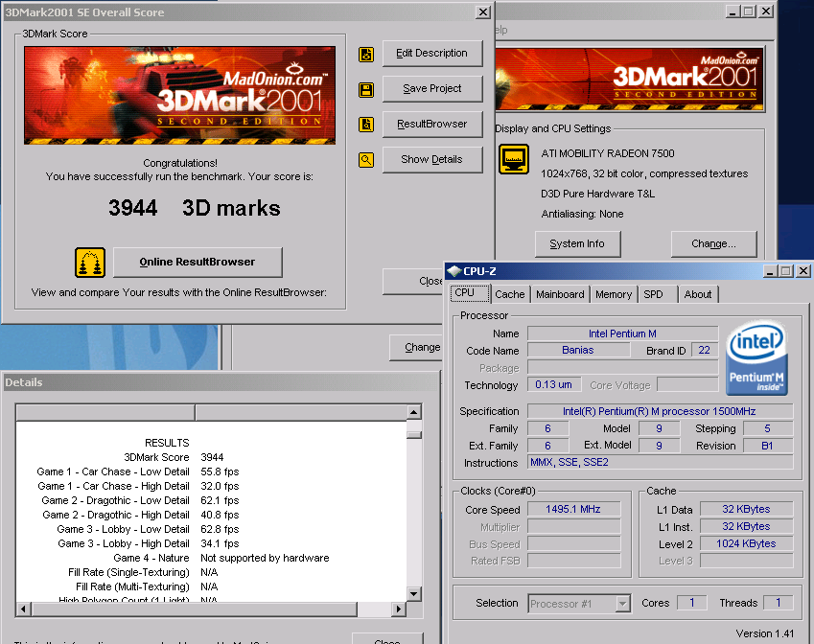This screenshot has width=814, height=644.
Task: Click the yellow monitor display settings icon
Action: coord(514,159)
